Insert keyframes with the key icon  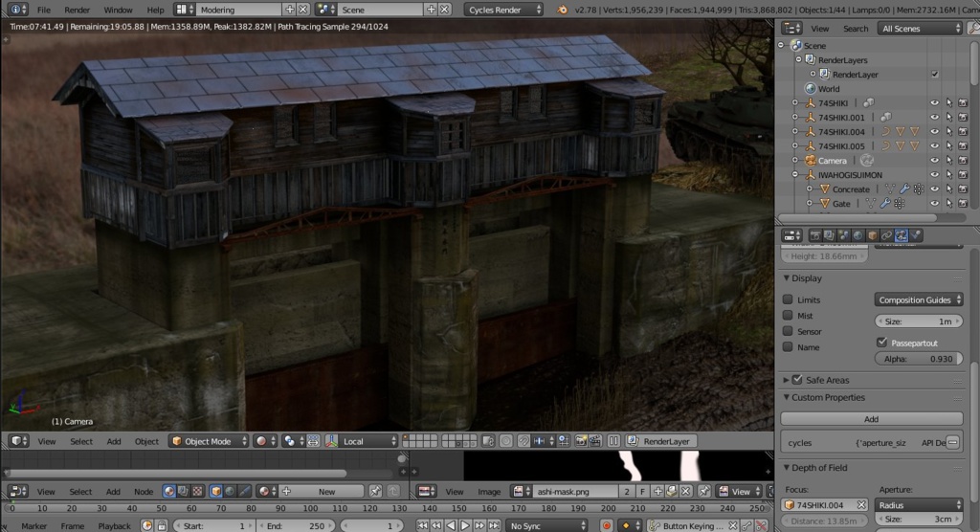point(746,525)
